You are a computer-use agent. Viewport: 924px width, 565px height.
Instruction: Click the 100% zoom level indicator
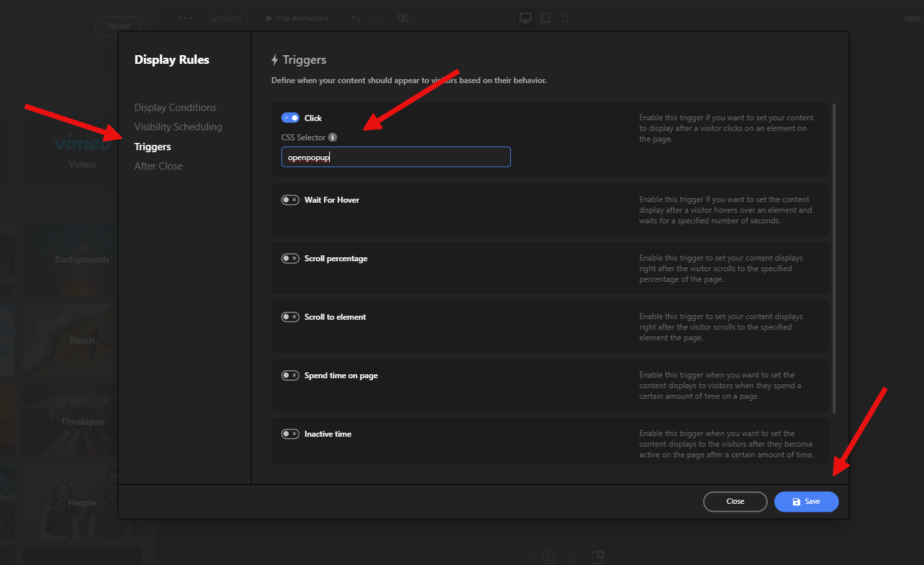coord(912,19)
